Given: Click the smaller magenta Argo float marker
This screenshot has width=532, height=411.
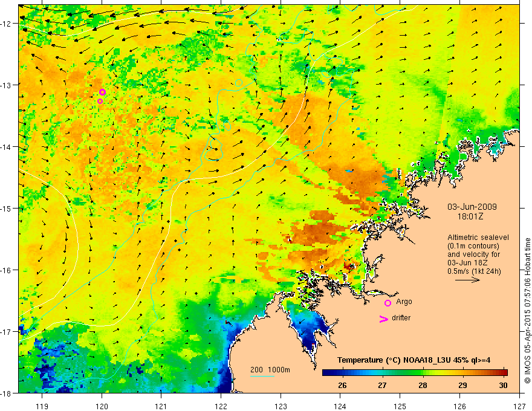Looking at the screenshot, I should pyautogui.click(x=100, y=101).
